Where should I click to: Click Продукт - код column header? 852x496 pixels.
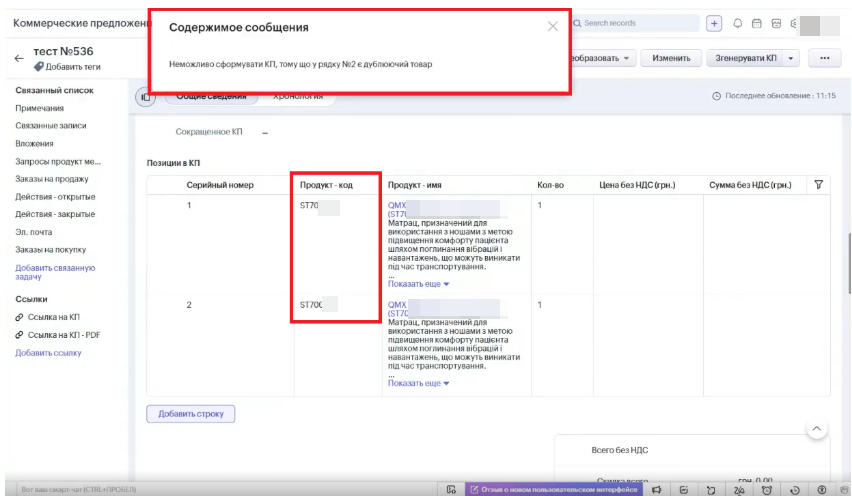click(x=326, y=185)
